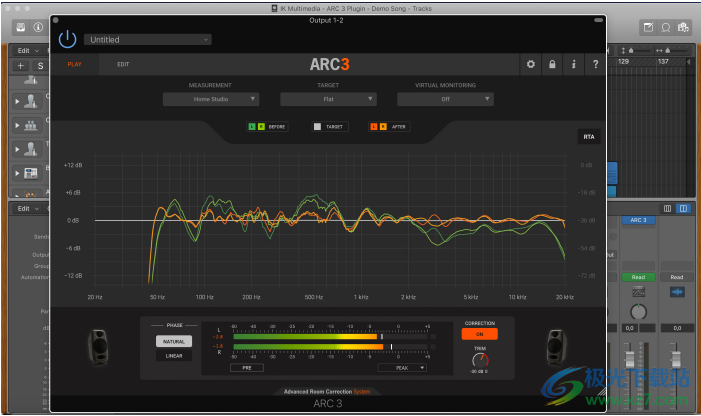Click the right speaker icon

(556, 345)
